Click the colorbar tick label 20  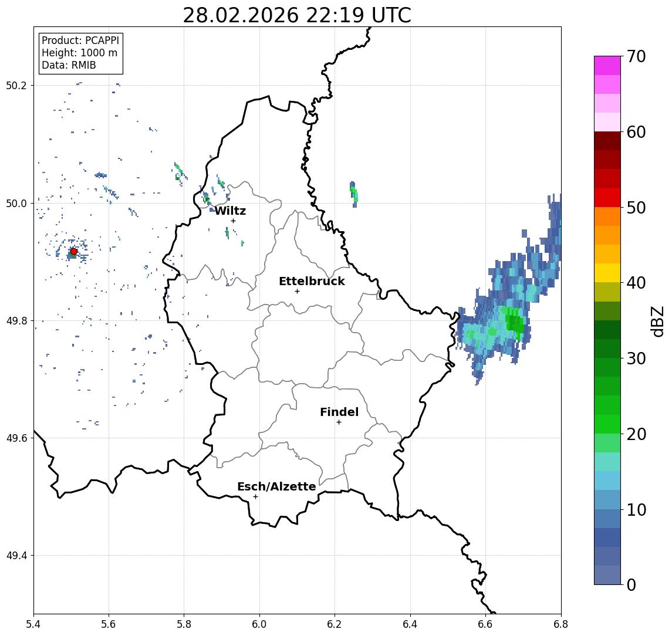[636, 434]
